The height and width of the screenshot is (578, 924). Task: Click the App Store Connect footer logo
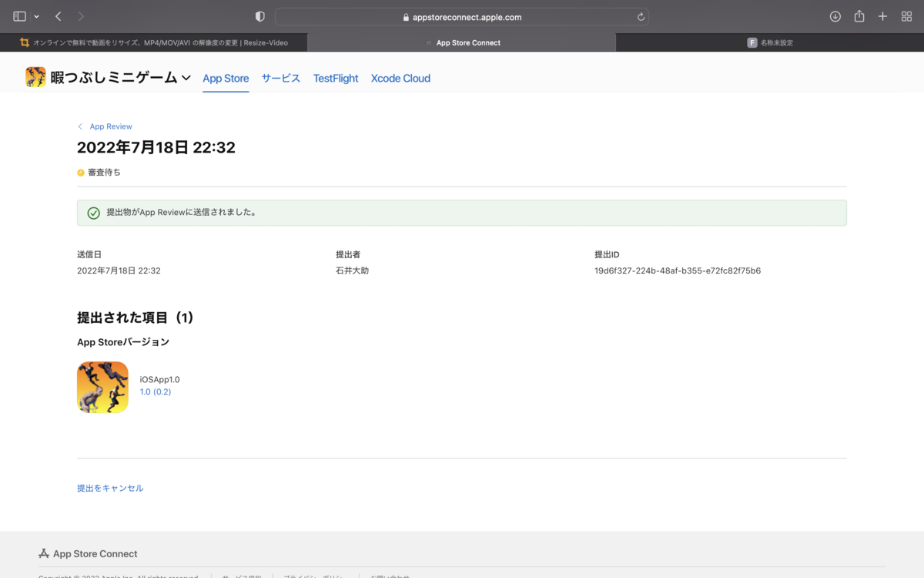88,553
